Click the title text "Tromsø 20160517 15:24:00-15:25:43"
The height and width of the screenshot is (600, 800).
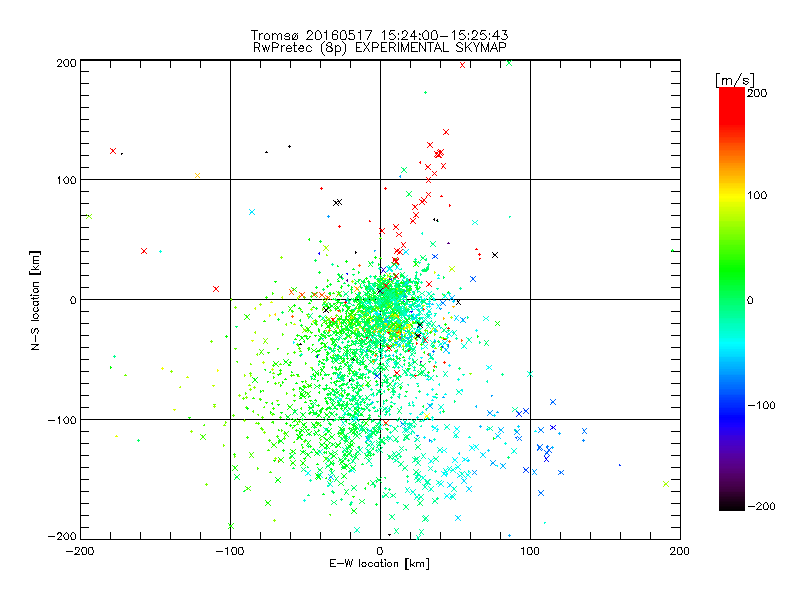pyautogui.click(x=380, y=35)
